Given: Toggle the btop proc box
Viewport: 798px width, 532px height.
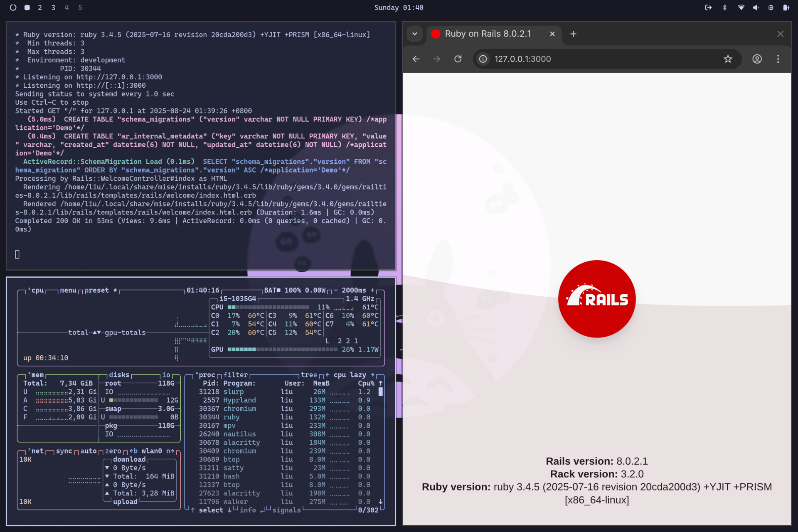Looking at the screenshot, I should (205, 375).
